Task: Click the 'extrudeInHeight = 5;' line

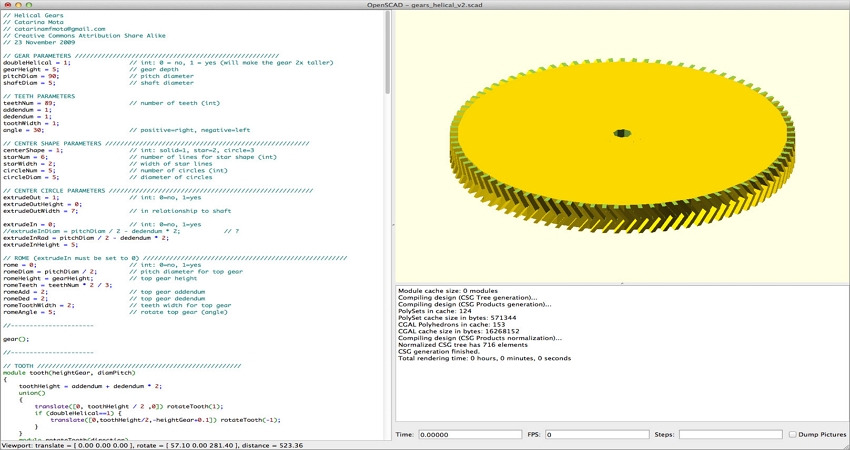Action: click(41, 245)
